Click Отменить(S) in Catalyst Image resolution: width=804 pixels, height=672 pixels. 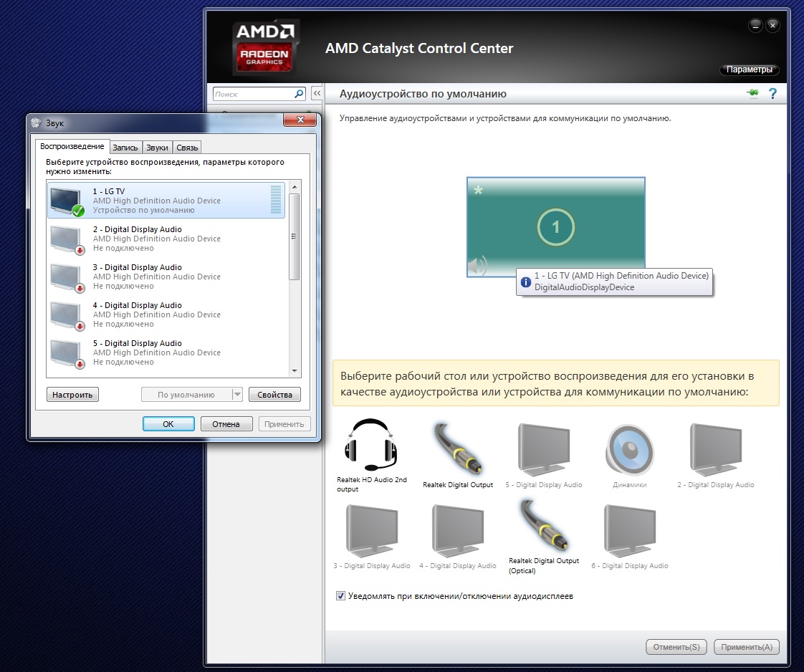point(676,647)
